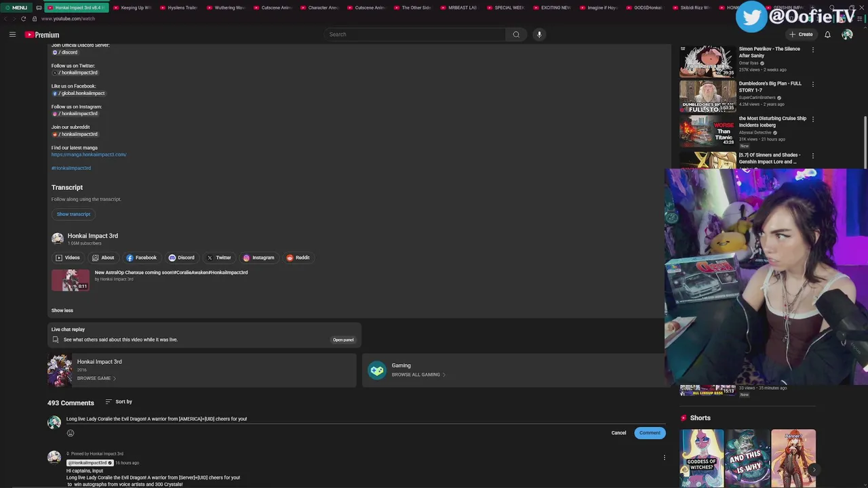868x488 pixels.
Task: Click Simon Petrikov Silence After Sanity title
Action: pos(769,52)
